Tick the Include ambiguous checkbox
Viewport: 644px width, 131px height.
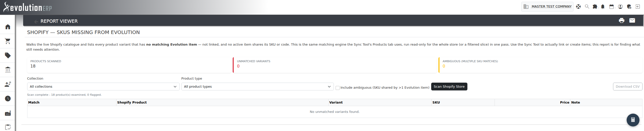338,88
